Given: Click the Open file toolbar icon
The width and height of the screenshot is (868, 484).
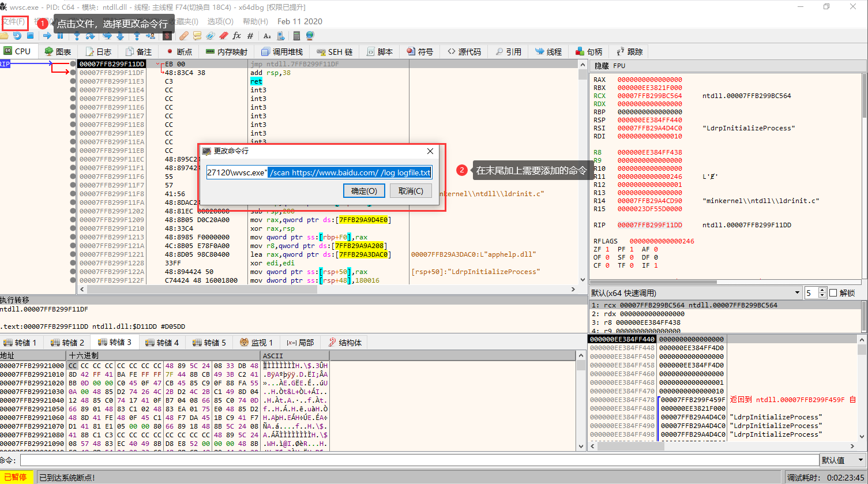Looking at the screenshot, I should 3,36.
